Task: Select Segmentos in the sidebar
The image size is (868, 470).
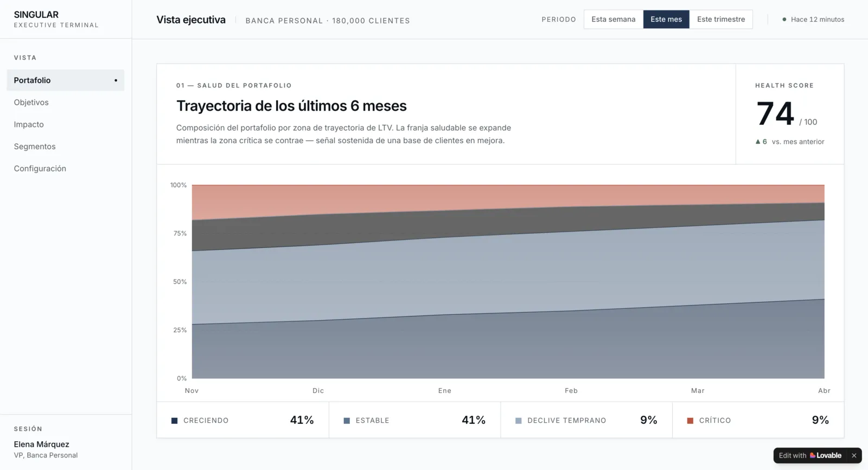Action: (x=65, y=147)
